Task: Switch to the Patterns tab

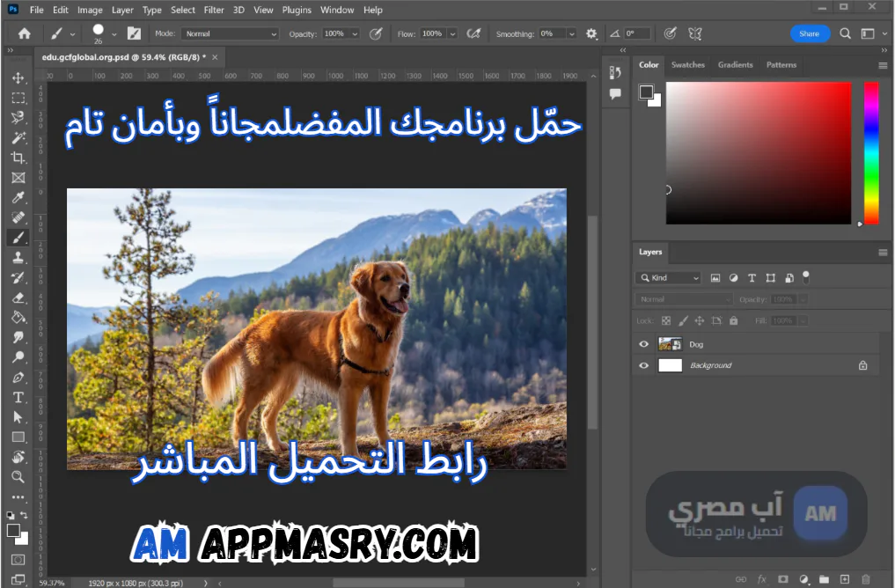Action: (x=781, y=64)
